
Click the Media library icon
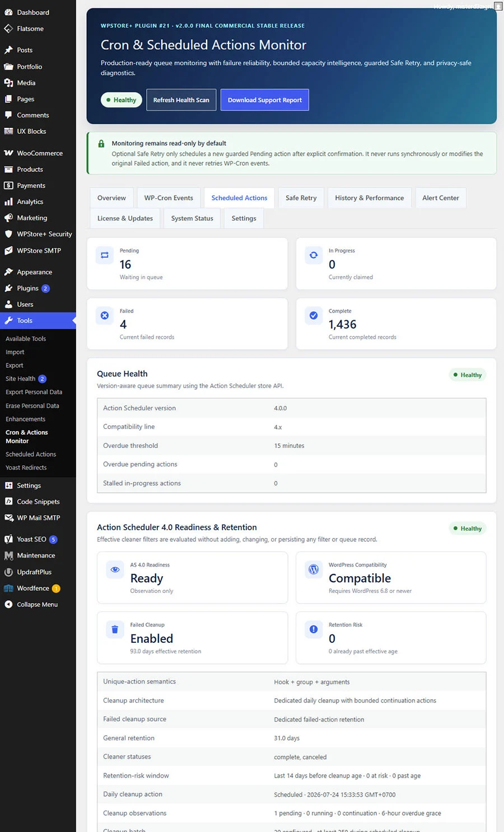coord(8,83)
